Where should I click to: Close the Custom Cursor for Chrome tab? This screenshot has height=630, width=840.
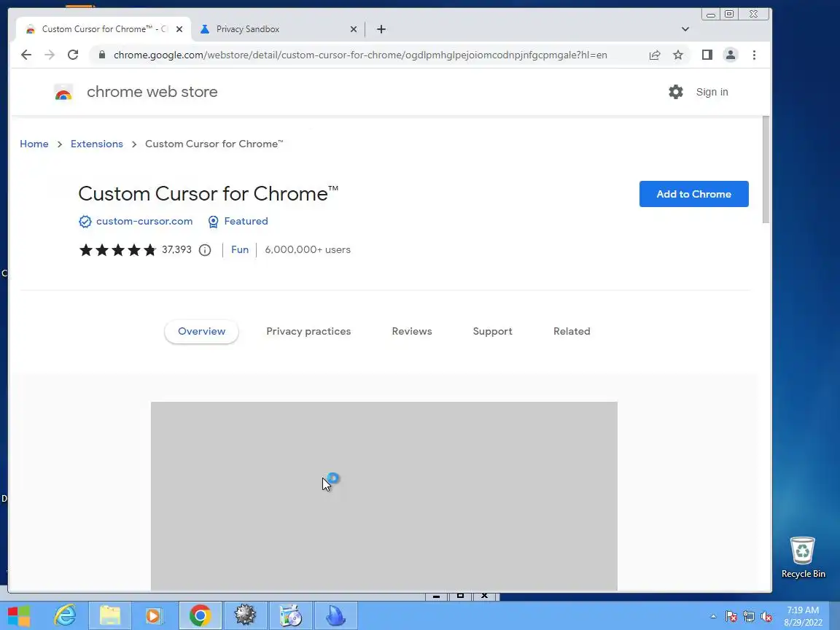[179, 29]
